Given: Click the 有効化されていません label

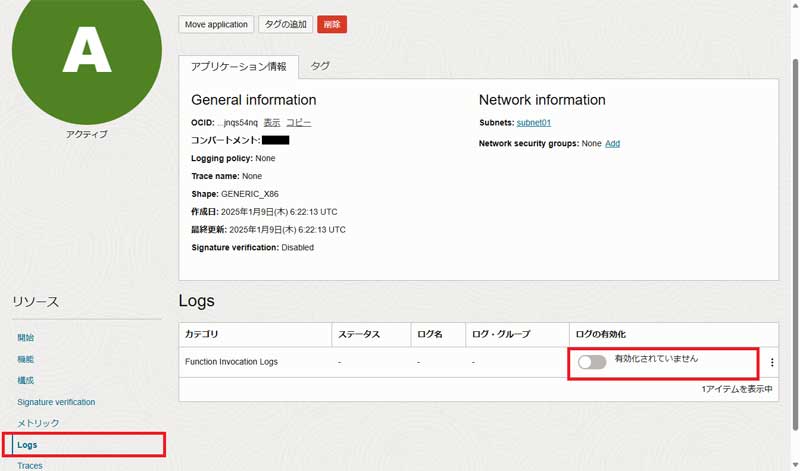Looking at the screenshot, I should (x=656, y=359).
